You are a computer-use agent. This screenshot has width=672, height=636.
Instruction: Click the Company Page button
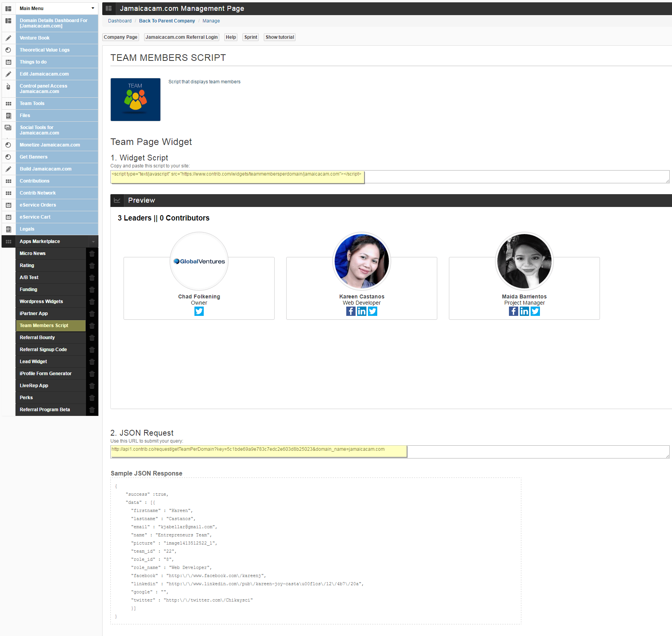(120, 37)
